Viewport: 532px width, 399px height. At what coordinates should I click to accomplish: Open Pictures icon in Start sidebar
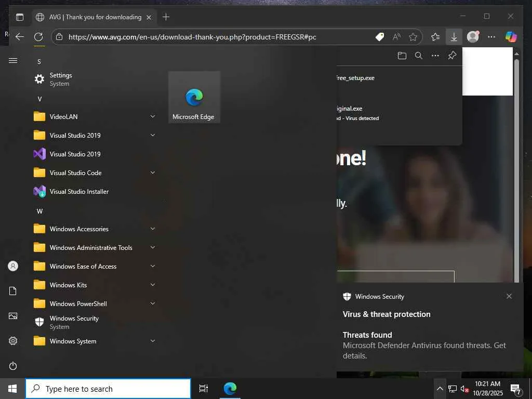click(13, 316)
